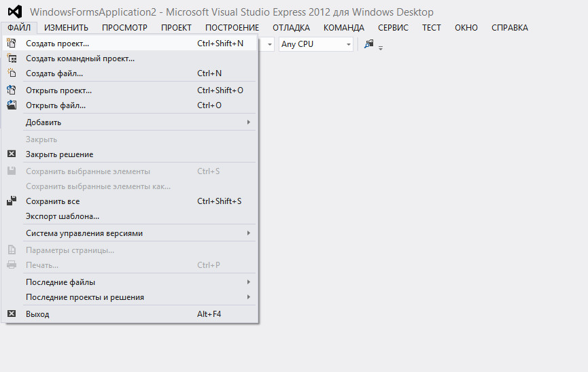Open the ИЗМЕНИТЬ menu

pos(66,27)
